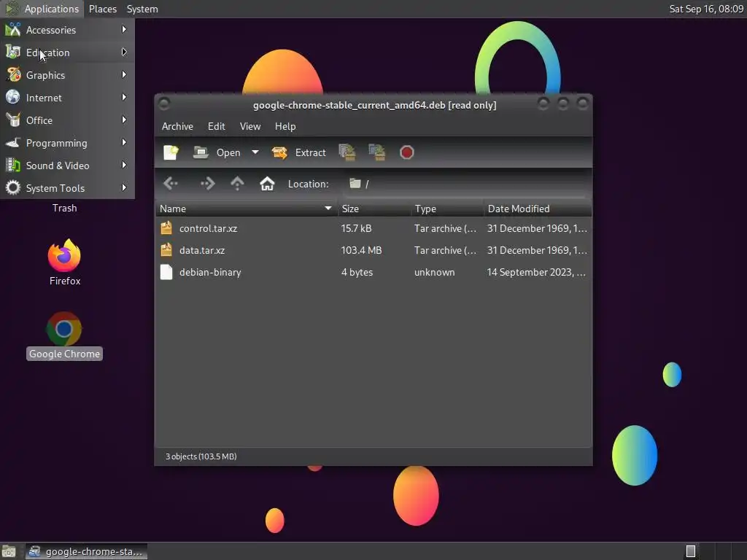This screenshot has height=560, width=747.
Task: Click the add folder to archive icon
Action: [x=377, y=152]
